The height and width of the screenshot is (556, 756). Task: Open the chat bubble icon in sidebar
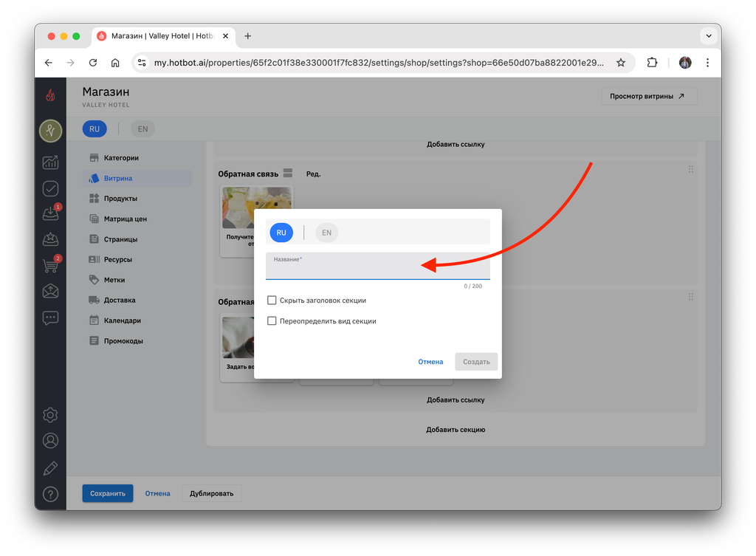click(50, 318)
